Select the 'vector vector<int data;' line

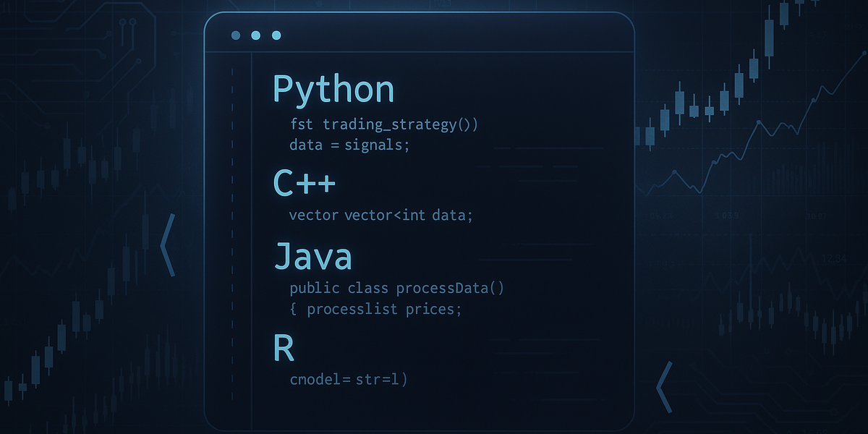coord(380,216)
